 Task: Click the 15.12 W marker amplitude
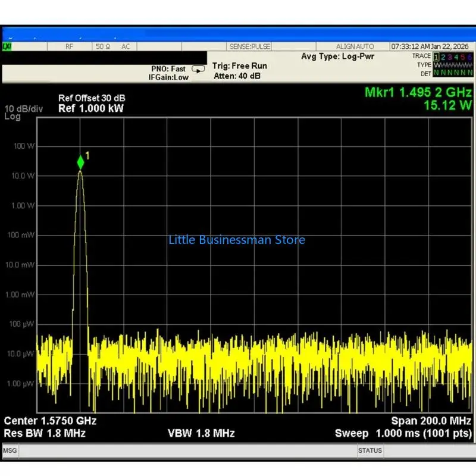point(448,106)
